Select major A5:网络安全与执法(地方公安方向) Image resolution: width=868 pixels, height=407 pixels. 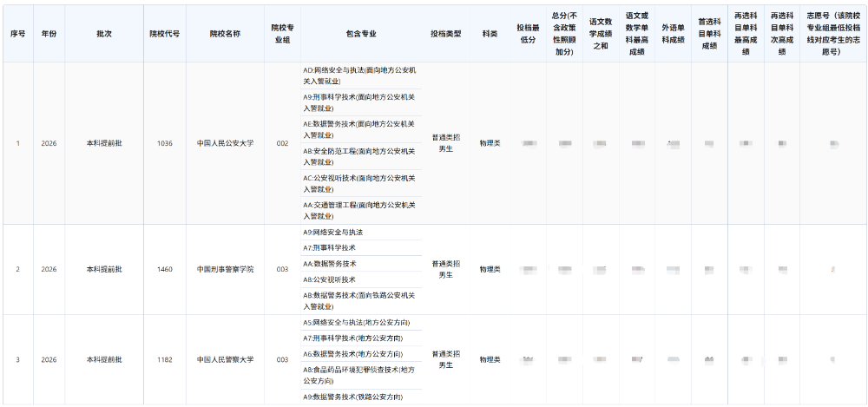click(x=361, y=323)
